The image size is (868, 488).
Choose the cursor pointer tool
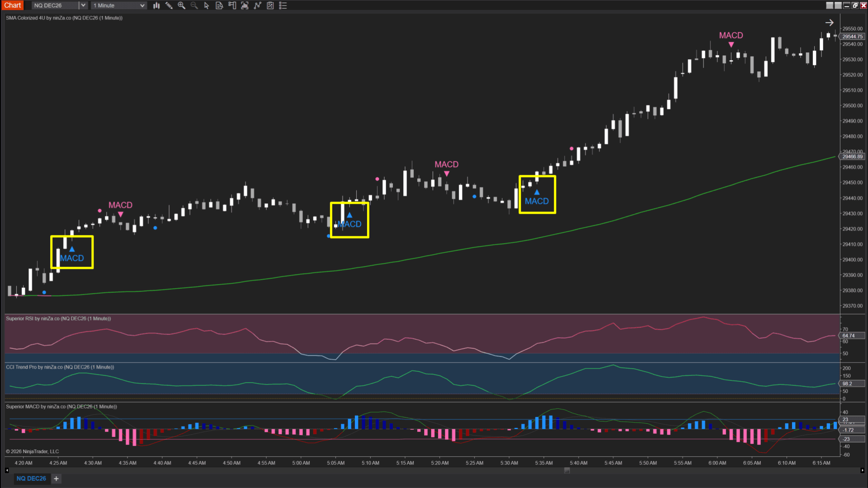click(x=207, y=5)
